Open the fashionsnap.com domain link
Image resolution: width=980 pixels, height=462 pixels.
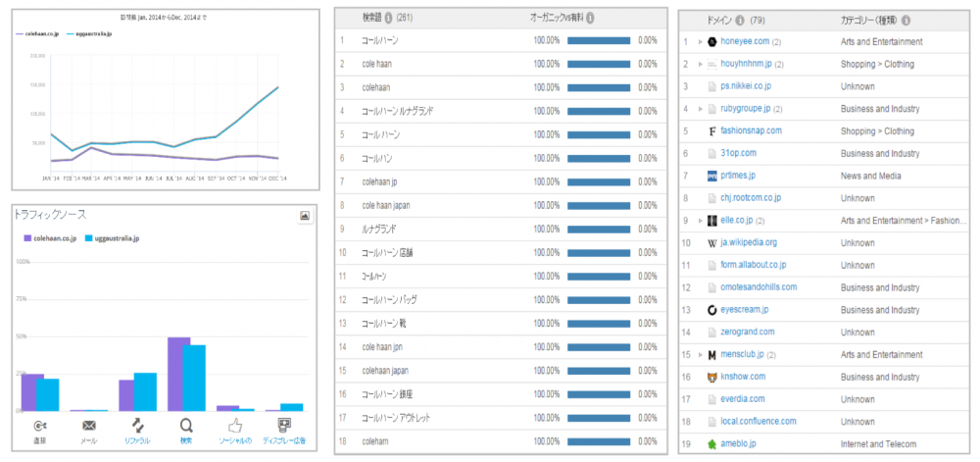pyautogui.click(x=752, y=130)
